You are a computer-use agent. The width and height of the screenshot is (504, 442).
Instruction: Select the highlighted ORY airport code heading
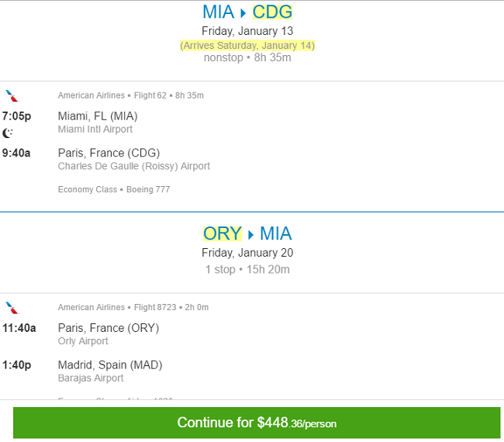click(x=223, y=233)
